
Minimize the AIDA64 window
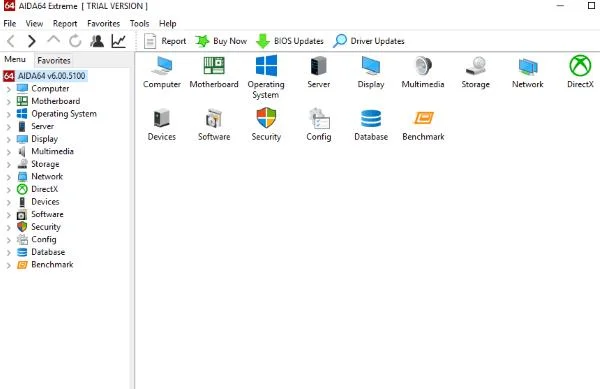pos(560,6)
